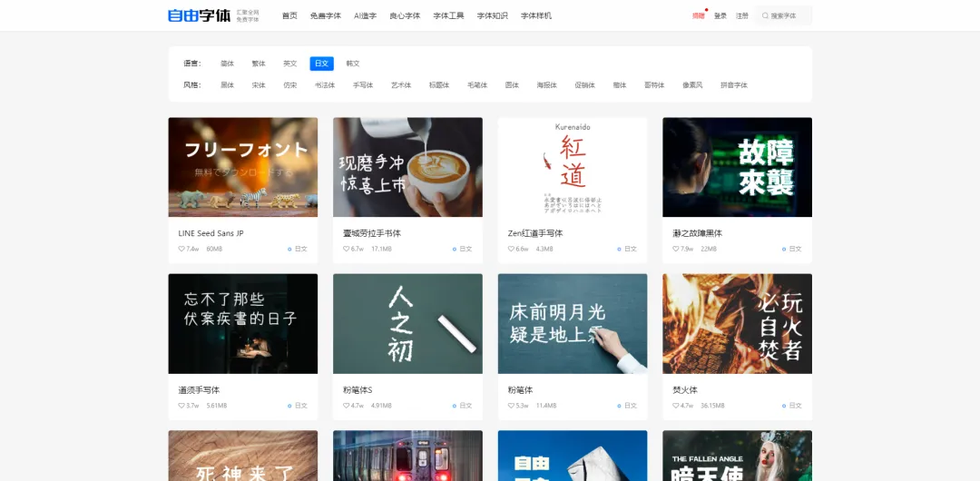Filter by 宋体 style

(x=259, y=85)
